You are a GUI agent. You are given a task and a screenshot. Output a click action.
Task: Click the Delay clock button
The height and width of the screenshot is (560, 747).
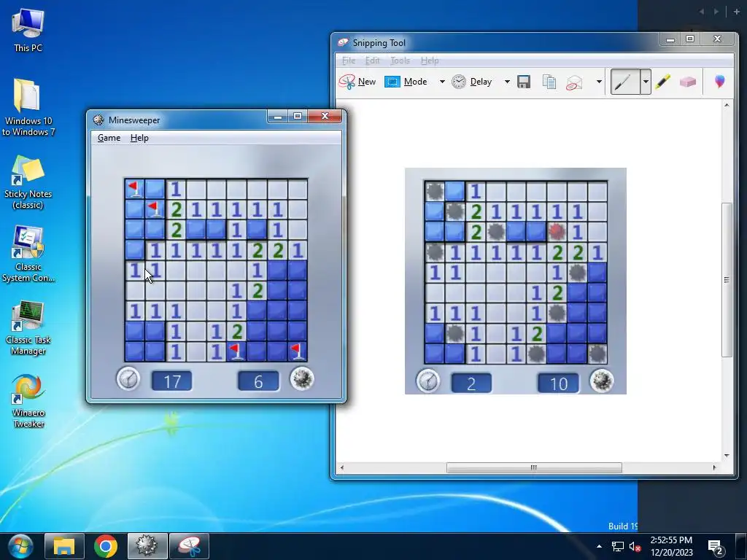(x=472, y=82)
